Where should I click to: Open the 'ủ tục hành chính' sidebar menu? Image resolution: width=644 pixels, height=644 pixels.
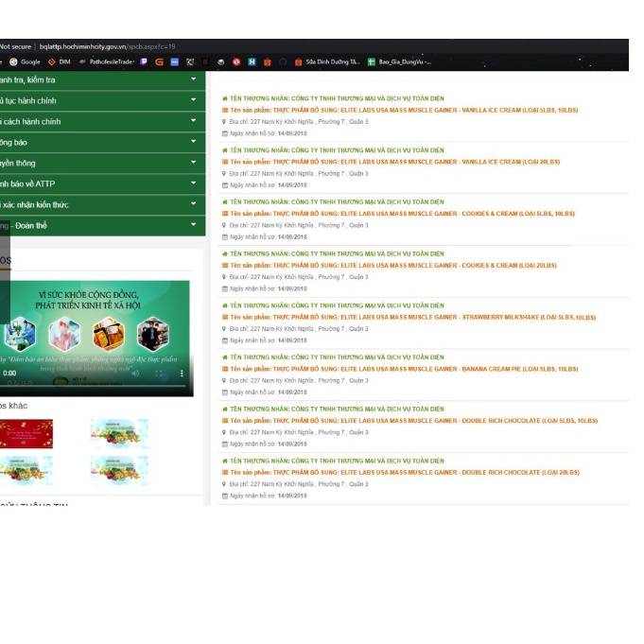[x=103, y=101]
